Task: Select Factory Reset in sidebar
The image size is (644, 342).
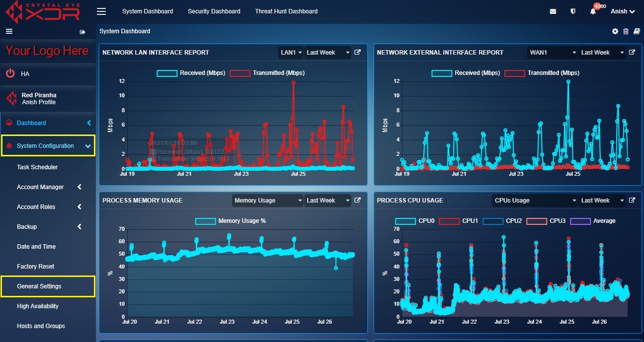Action: [x=36, y=267]
